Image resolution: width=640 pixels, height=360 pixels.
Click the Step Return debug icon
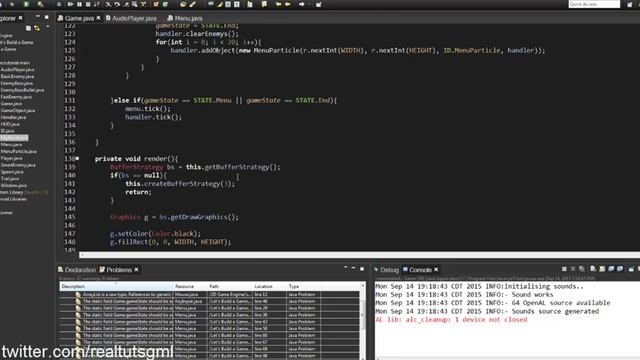tap(126, 4)
